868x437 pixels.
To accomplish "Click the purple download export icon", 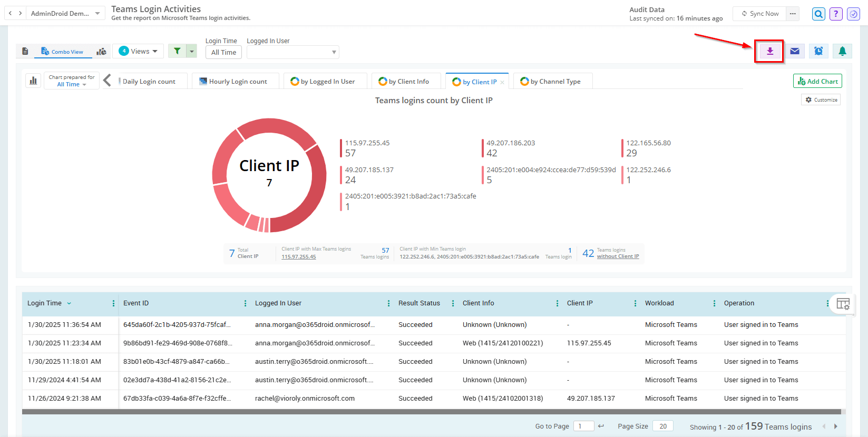I will point(769,51).
